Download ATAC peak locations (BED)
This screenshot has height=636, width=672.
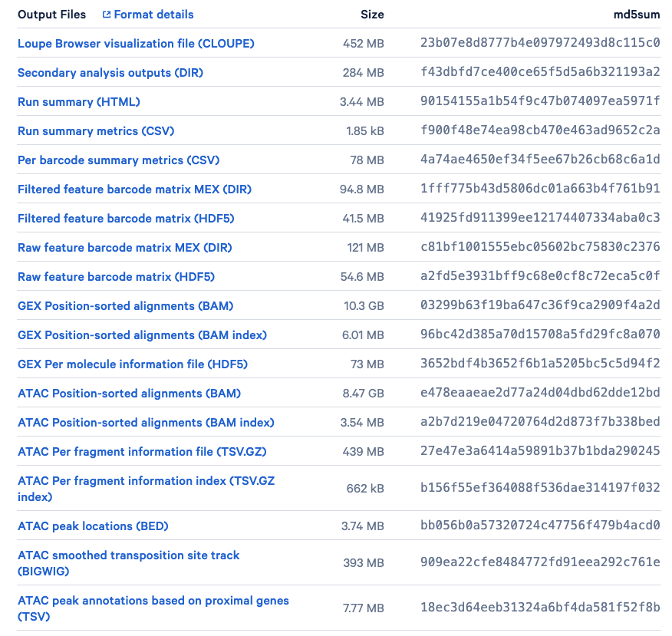coord(93,526)
